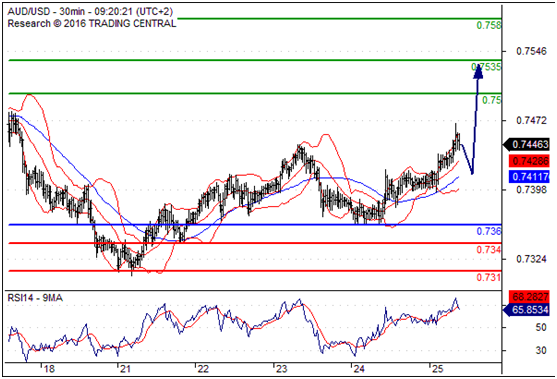
Task: Select the date marker 25 on time axis
Action: (x=437, y=369)
